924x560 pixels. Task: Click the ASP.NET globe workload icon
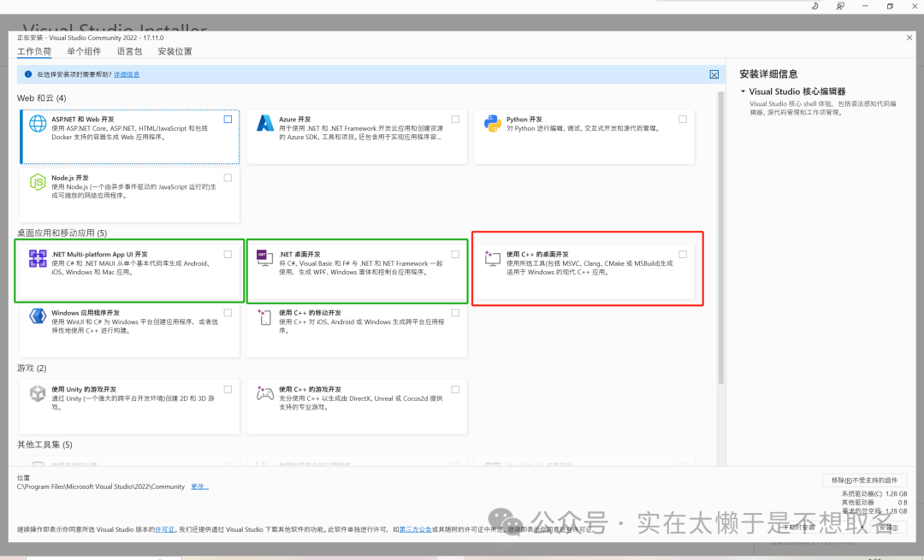pyautogui.click(x=38, y=124)
